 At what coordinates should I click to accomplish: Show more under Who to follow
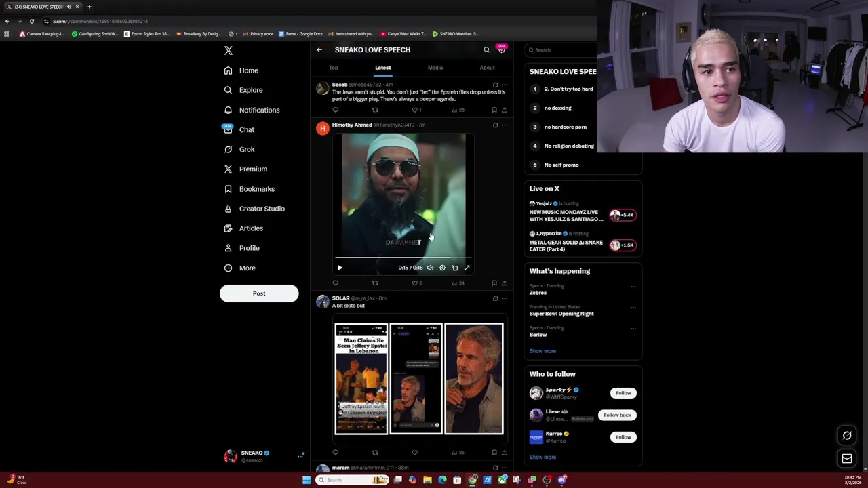coord(542,457)
